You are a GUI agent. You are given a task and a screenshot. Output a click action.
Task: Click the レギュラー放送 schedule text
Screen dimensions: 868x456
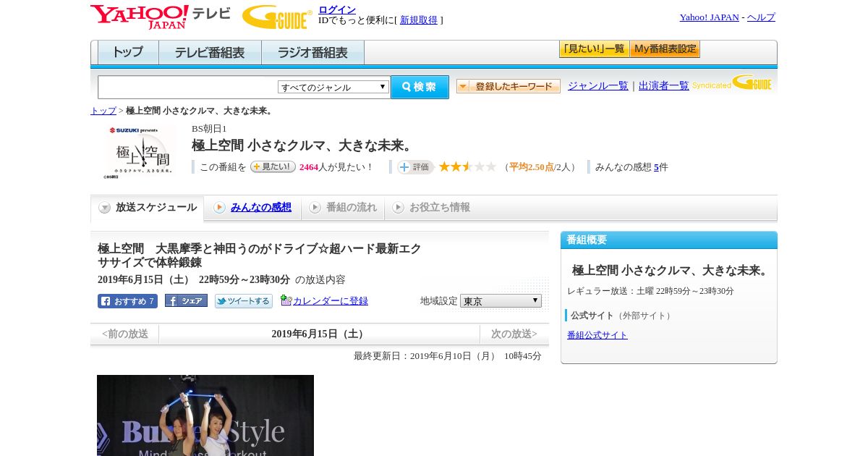650,291
